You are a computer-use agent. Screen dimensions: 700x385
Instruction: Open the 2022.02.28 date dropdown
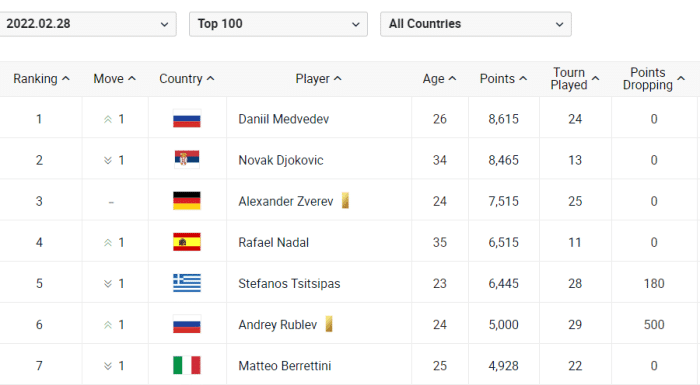click(88, 24)
